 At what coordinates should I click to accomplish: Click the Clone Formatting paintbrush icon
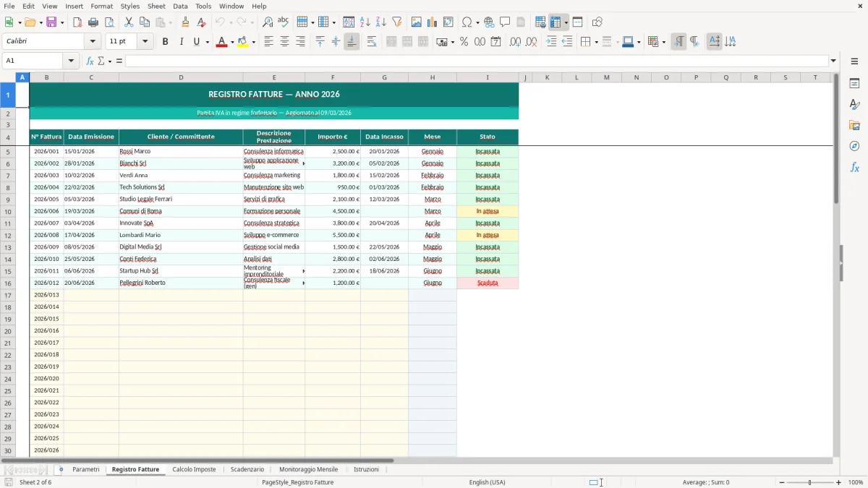(x=185, y=22)
